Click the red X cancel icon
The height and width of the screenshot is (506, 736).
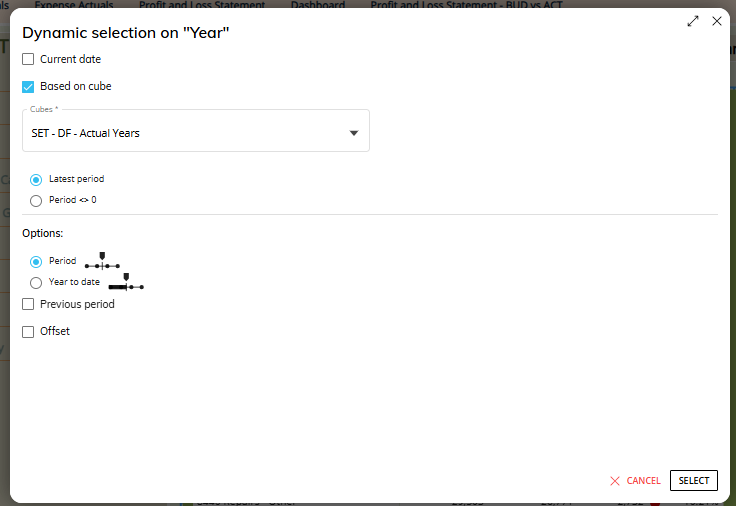(615, 481)
